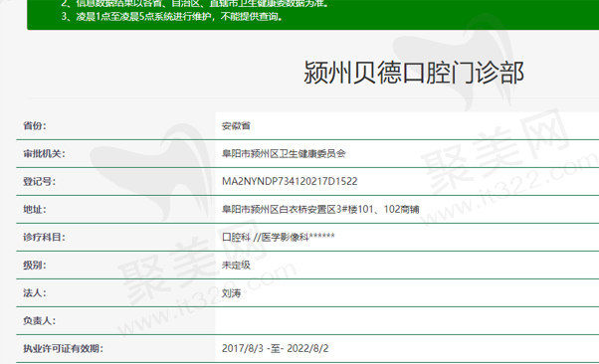Viewport: 599px width, 364px height.
Task: Click the 审批机关 label
Action: (44, 153)
